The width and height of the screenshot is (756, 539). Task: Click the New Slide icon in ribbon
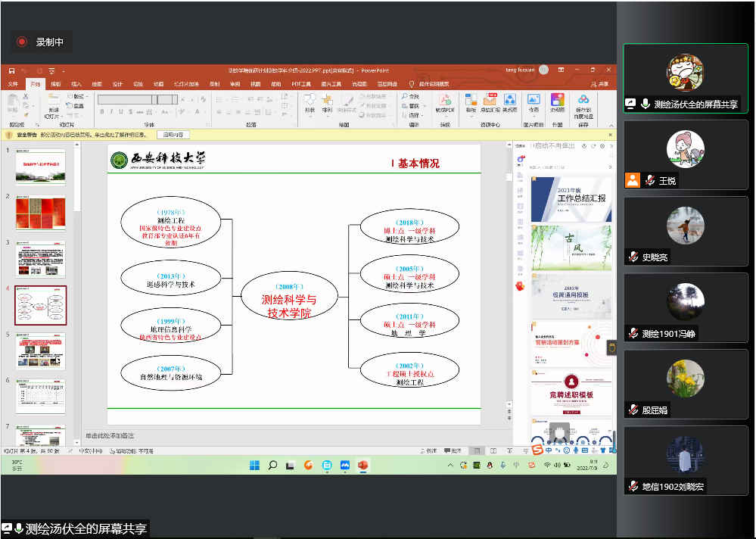tap(51, 102)
